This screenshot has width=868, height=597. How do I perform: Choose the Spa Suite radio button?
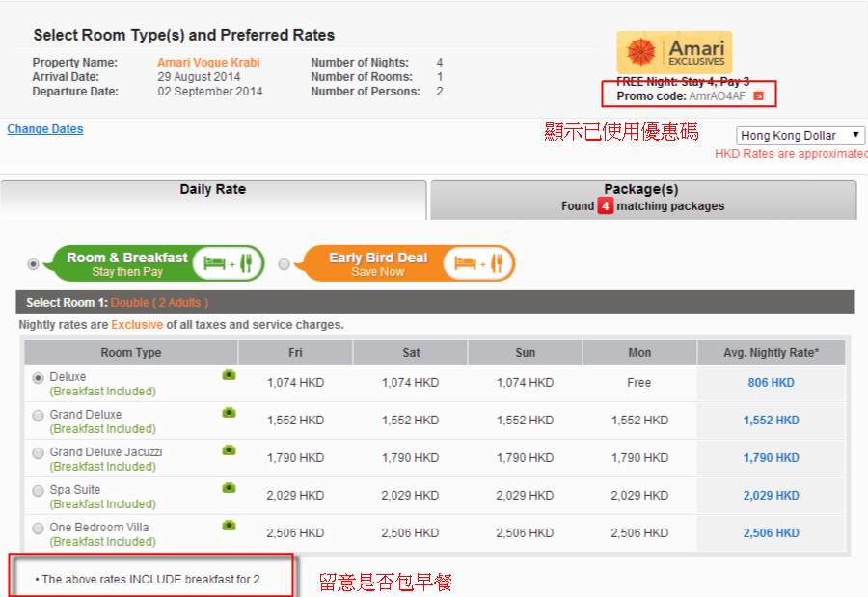pyautogui.click(x=39, y=491)
